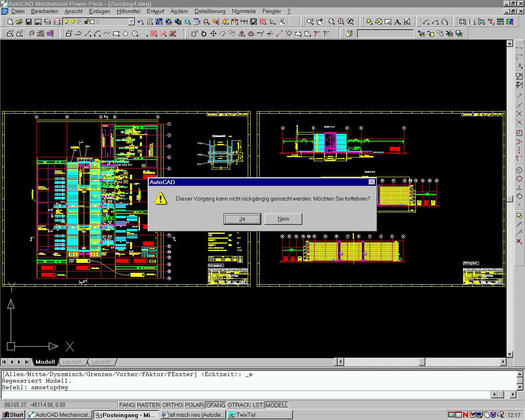Open the Bearbeiten menu
The height and width of the screenshot is (420, 525).
point(45,11)
